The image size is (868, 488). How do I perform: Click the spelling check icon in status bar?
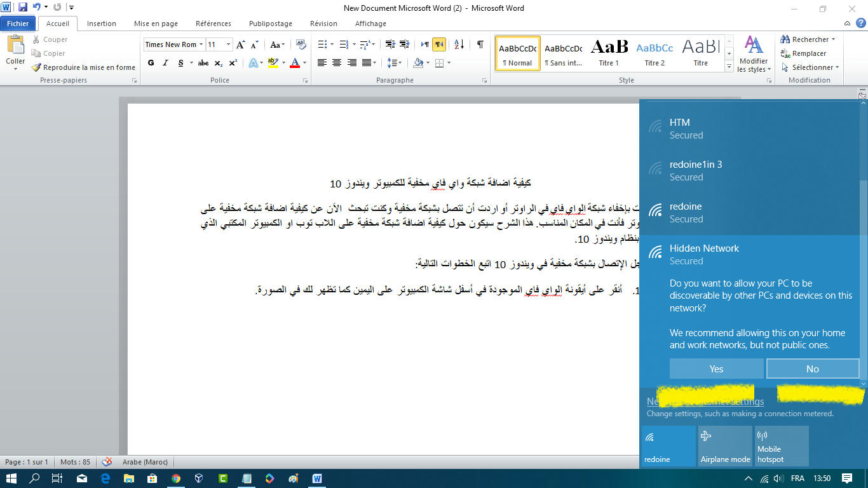107,462
